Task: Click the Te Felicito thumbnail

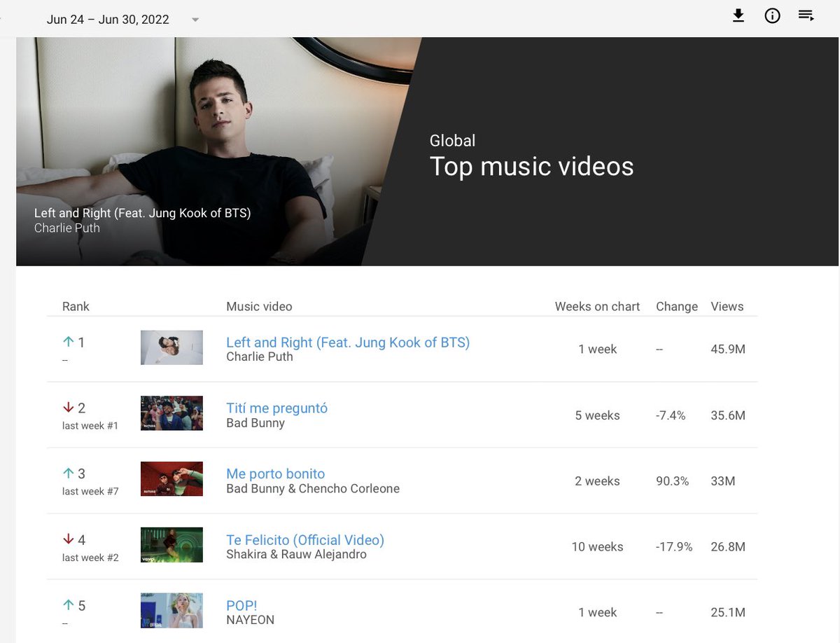Action: point(171,545)
